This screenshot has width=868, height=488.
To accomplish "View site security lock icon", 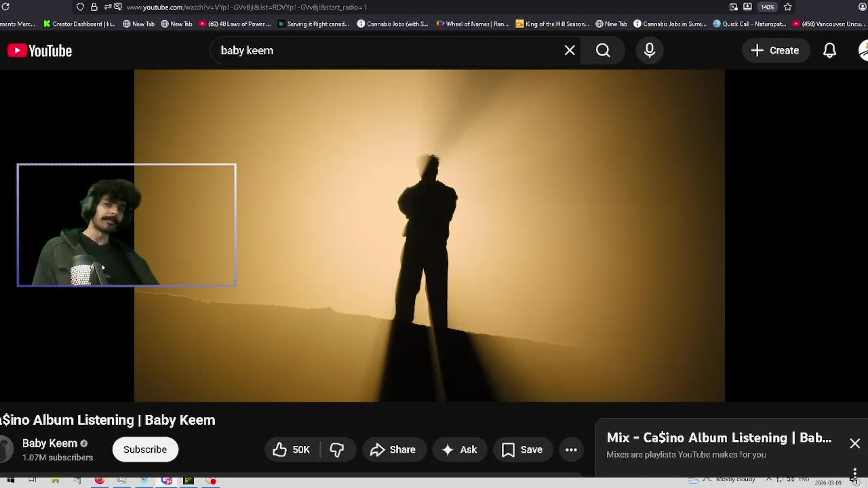I will tap(94, 7).
